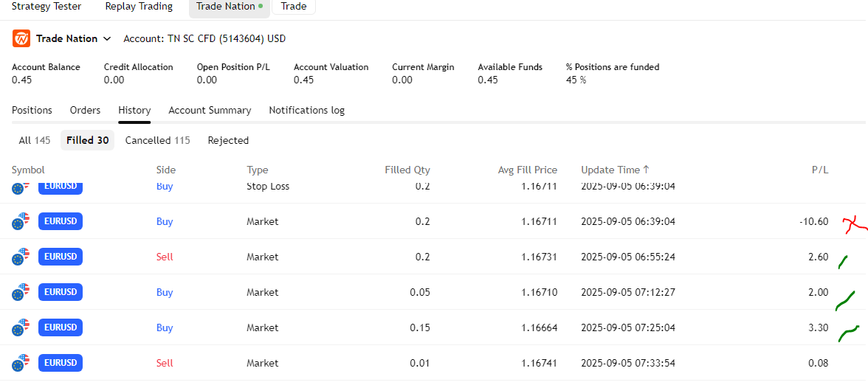The height and width of the screenshot is (385, 868).
Task: Click the Trade Nation broker logo icon
Action: tap(21, 38)
